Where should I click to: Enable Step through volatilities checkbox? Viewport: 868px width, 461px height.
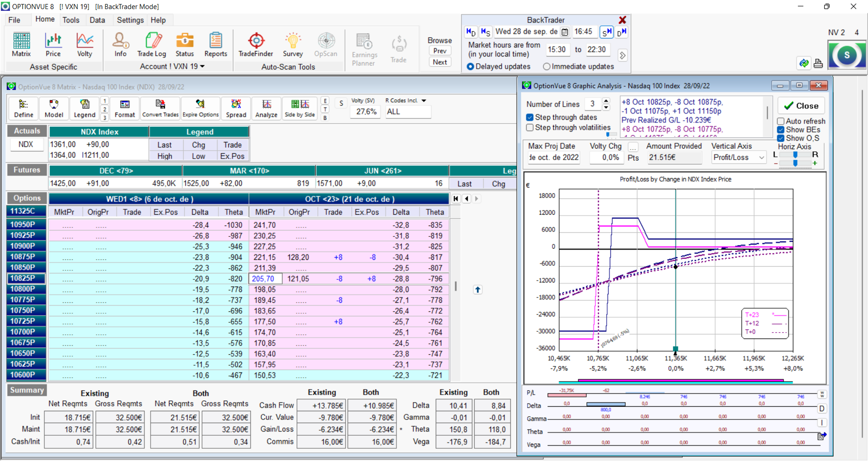(x=529, y=128)
